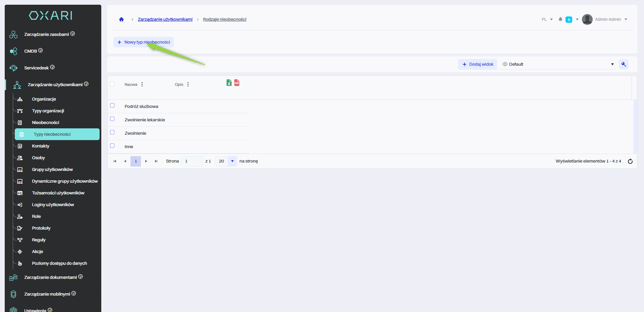Viewport: 644px width, 312px height.
Task: Open Osoby in the sidebar
Action: click(38, 158)
